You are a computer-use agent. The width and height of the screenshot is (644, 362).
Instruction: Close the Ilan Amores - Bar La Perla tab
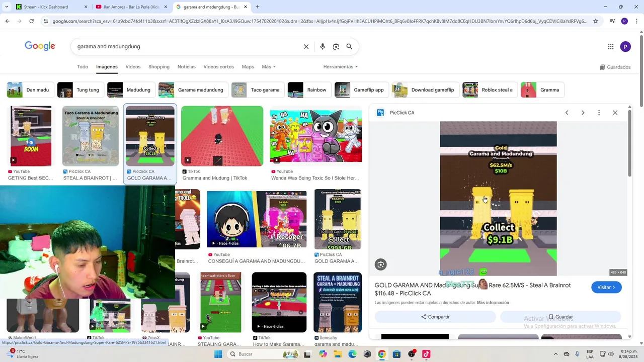[x=166, y=7]
